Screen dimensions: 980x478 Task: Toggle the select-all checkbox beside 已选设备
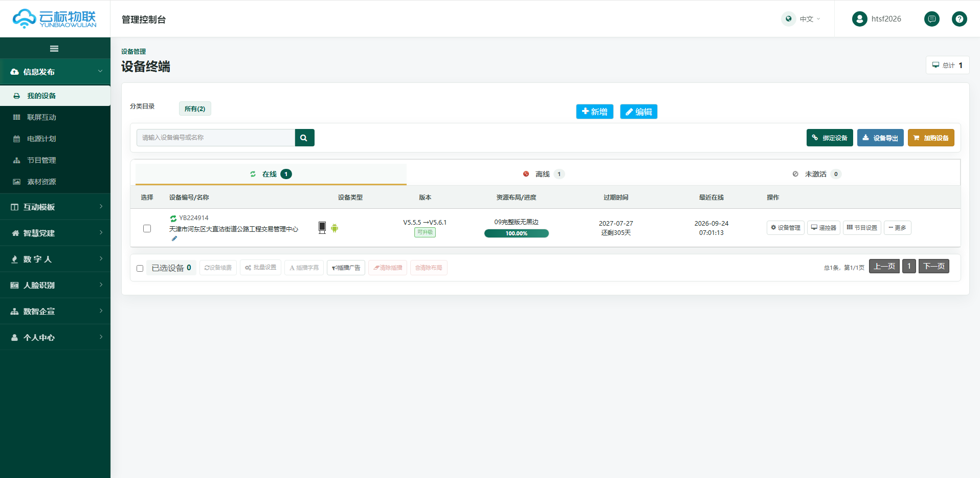[x=140, y=268]
